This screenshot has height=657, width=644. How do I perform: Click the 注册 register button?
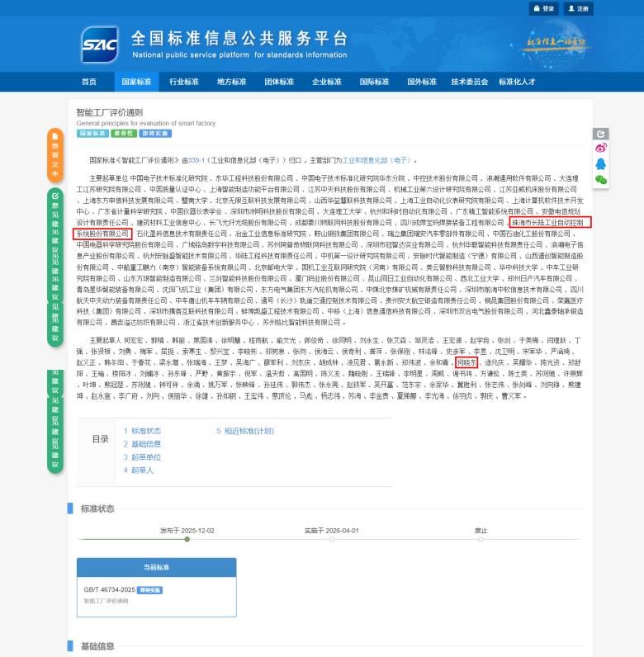pos(578,8)
